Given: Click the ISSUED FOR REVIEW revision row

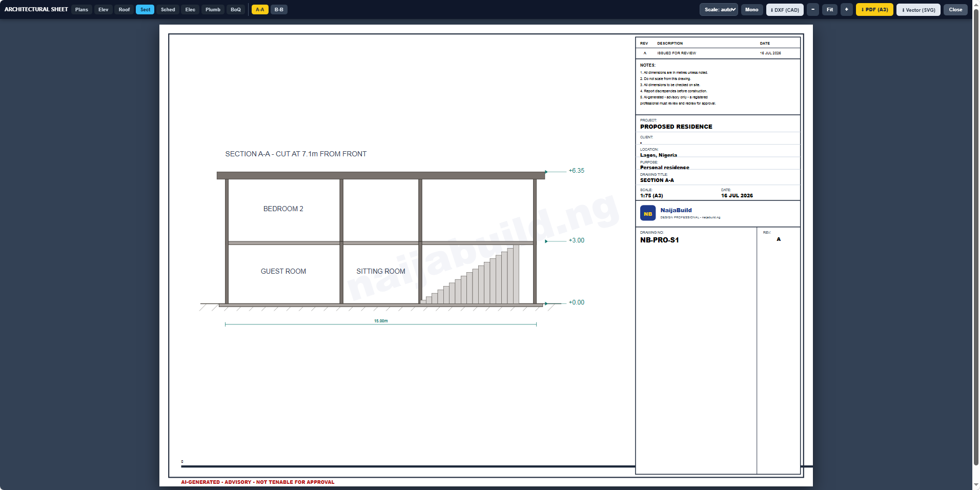Looking at the screenshot, I should pyautogui.click(x=718, y=53).
